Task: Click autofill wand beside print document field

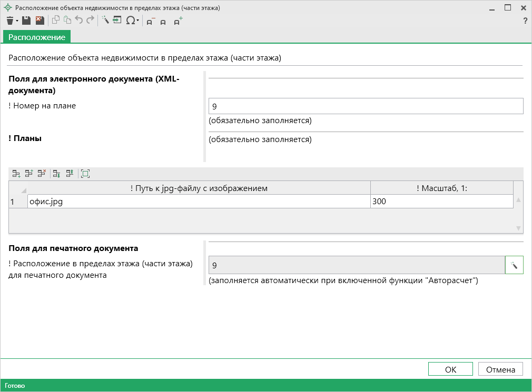Action: tap(514, 265)
